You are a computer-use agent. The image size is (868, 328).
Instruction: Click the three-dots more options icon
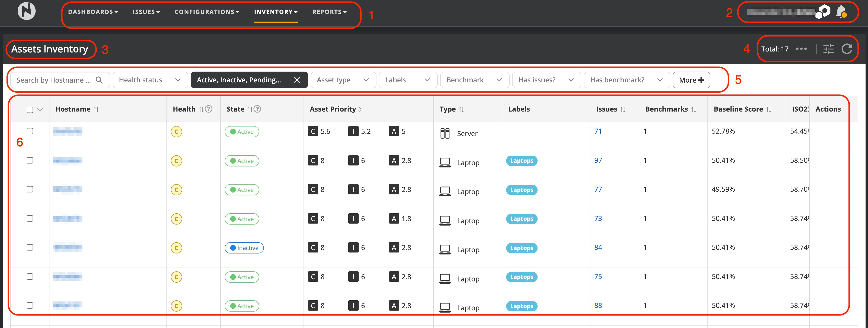pyautogui.click(x=801, y=49)
